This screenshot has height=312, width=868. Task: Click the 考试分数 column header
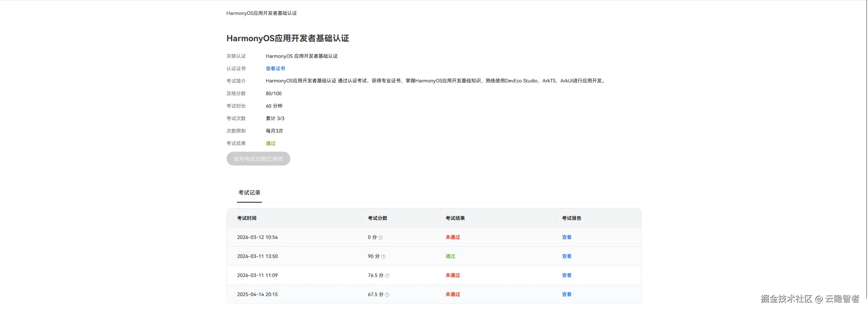click(377, 218)
